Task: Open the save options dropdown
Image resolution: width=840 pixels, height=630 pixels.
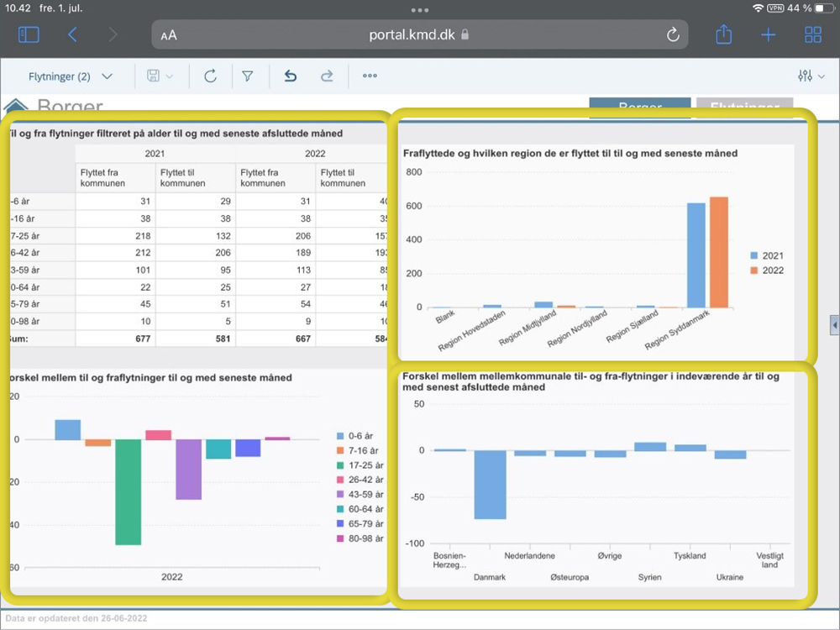Action: point(160,76)
